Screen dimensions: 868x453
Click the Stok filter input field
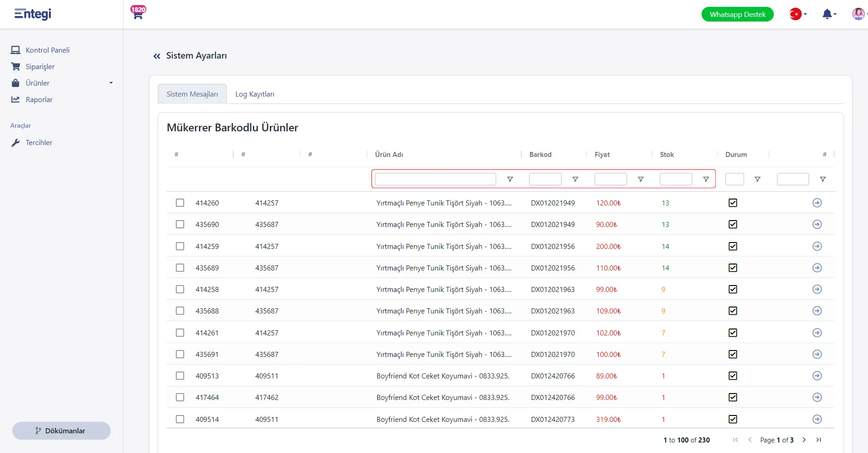(x=676, y=179)
